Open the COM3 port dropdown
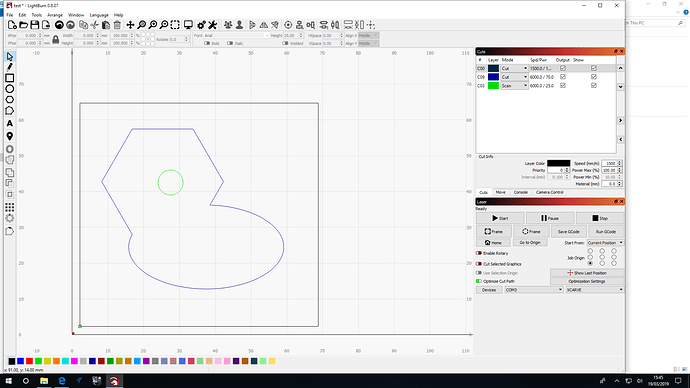 point(534,290)
